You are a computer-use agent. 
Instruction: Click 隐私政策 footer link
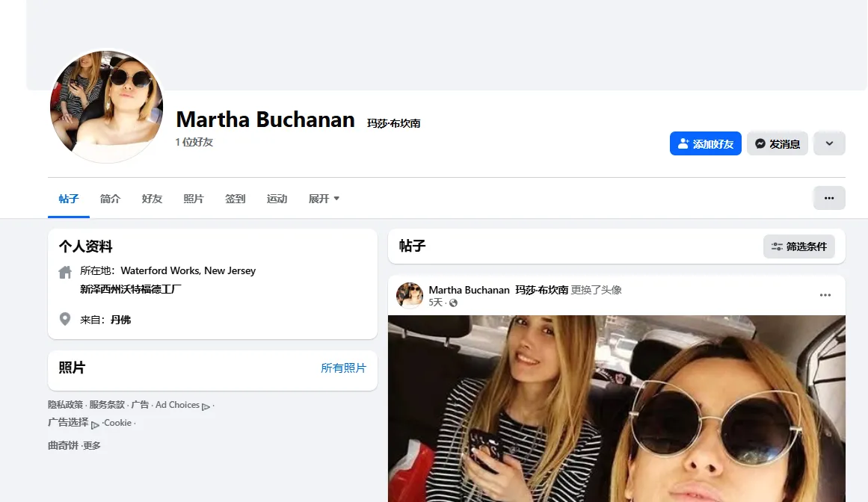pyautogui.click(x=65, y=405)
